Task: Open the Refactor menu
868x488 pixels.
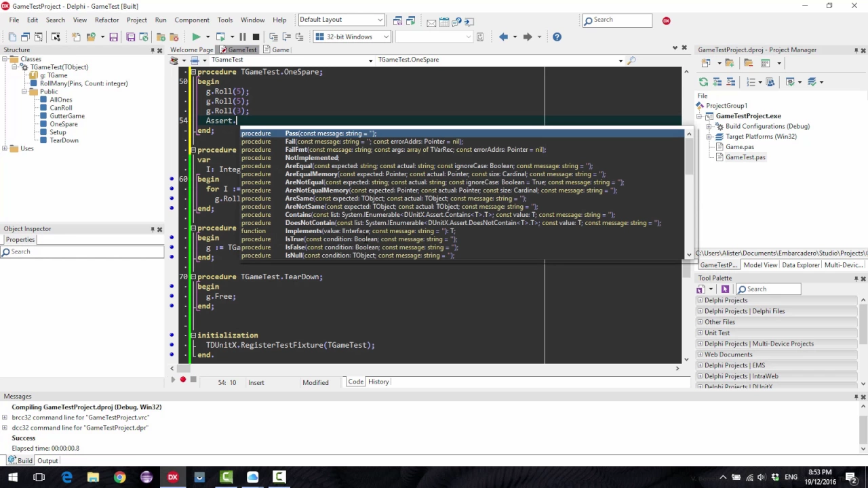Action: click(106, 20)
